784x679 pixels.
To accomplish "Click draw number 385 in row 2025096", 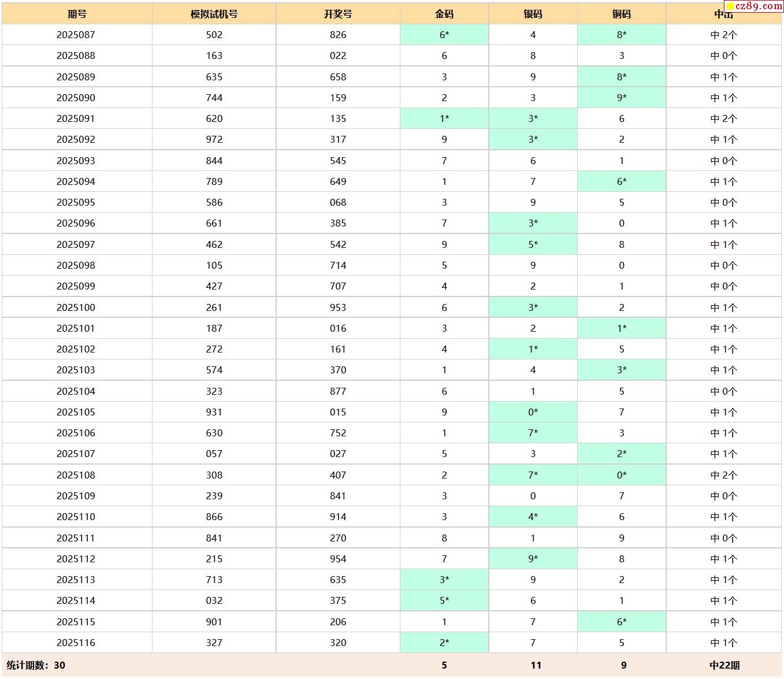I will [x=338, y=223].
